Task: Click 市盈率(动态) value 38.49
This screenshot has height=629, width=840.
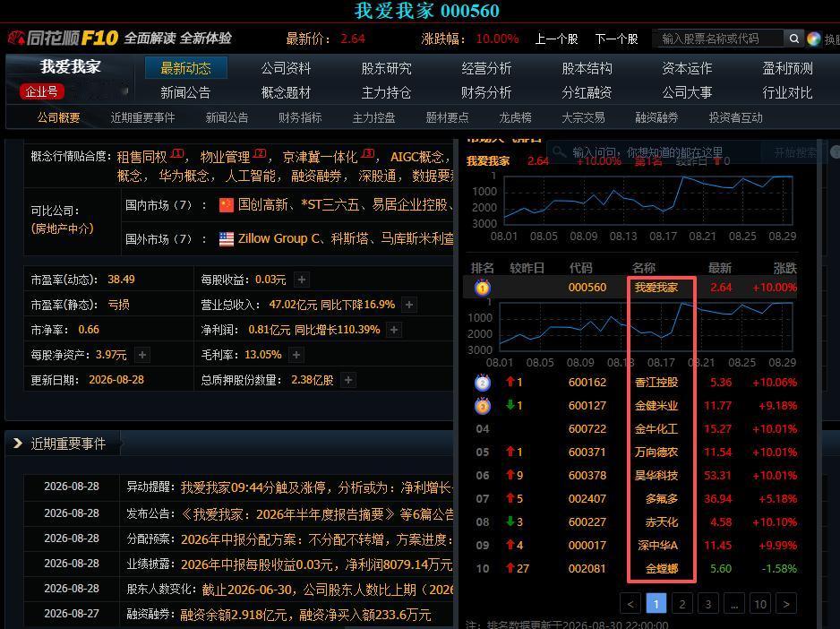Action: click(x=121, y=280)
